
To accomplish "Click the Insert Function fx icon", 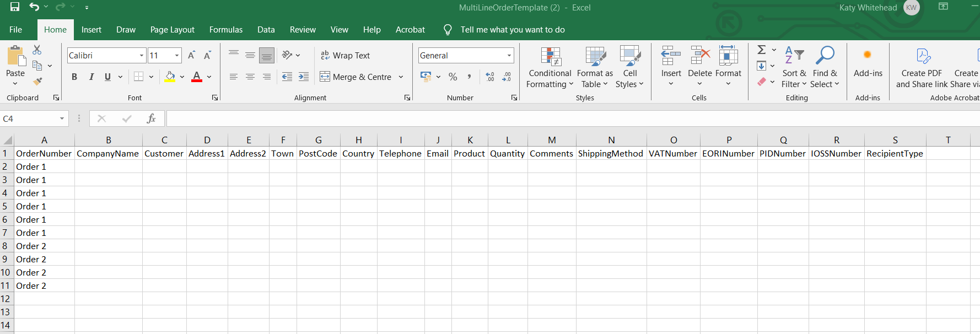I will pos(151,118).
